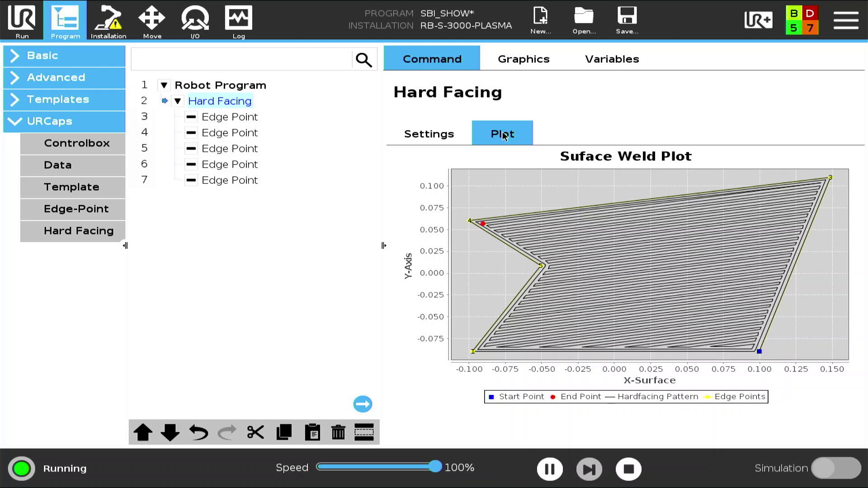Move node up with up arrow

pyautogui.click(x=143, y=432)
